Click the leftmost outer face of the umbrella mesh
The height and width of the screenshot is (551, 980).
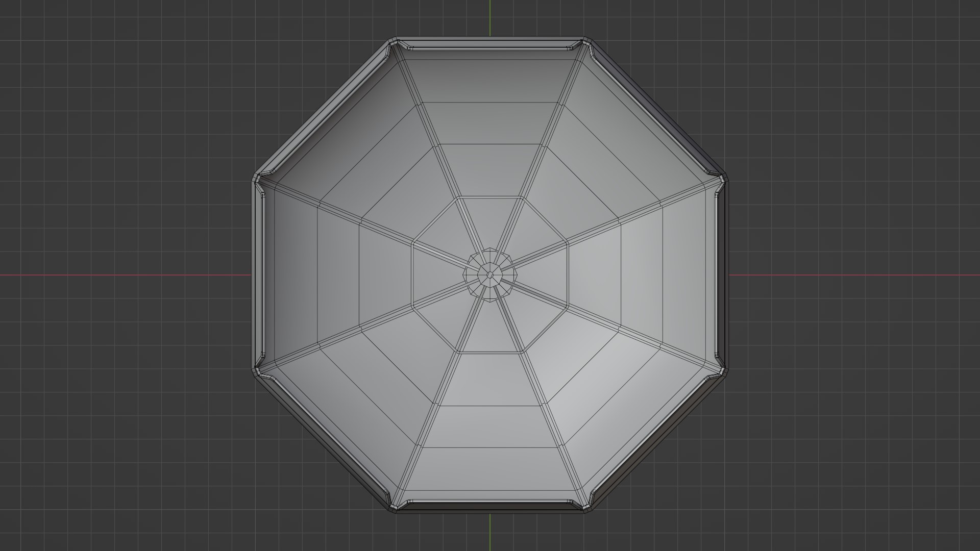(x=295, y=275)
